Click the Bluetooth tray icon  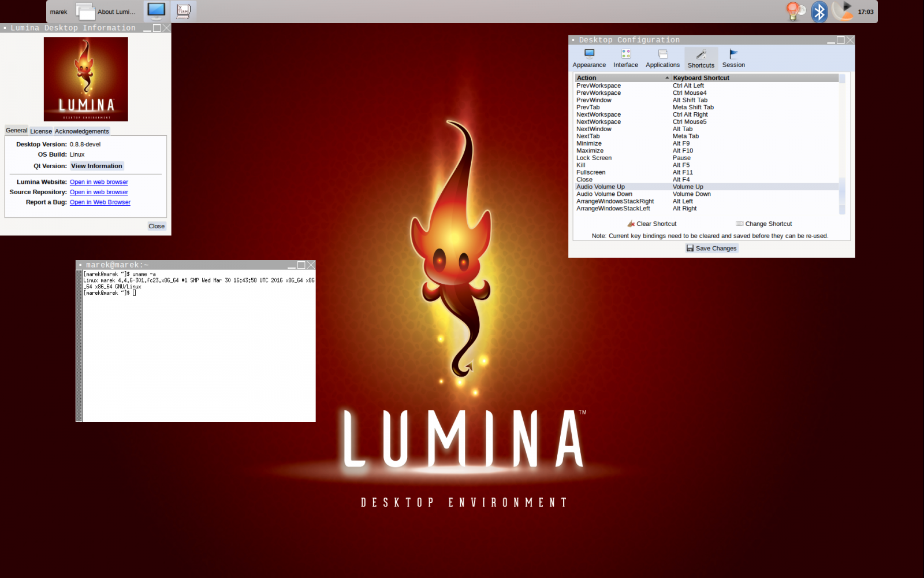coord(819,12)
